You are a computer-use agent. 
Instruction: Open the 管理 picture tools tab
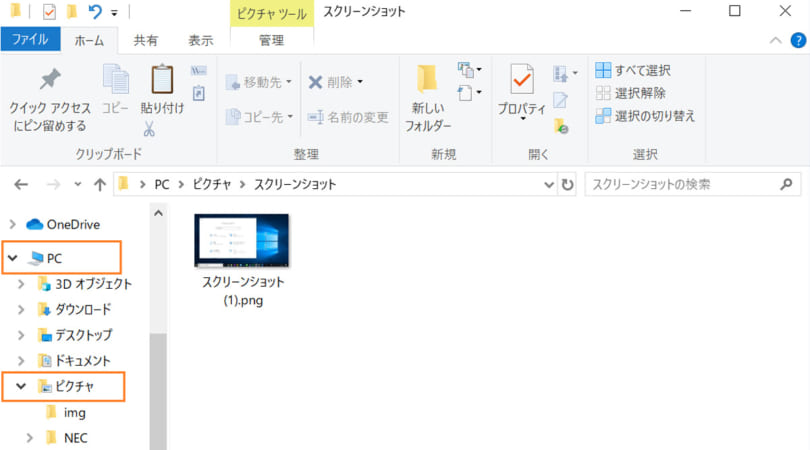click(x=272, y=40)
